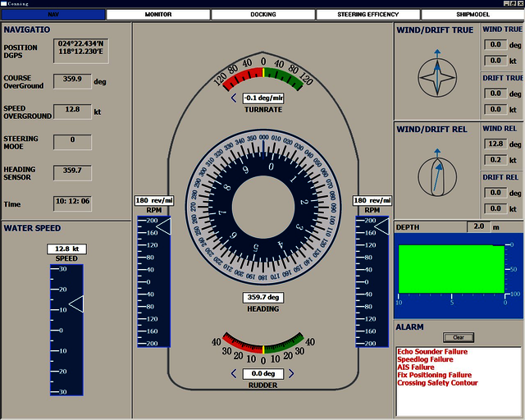Select the Echo Sounder Failure alarm
This screenshot has width=525, height=420.
coord(432,352)
